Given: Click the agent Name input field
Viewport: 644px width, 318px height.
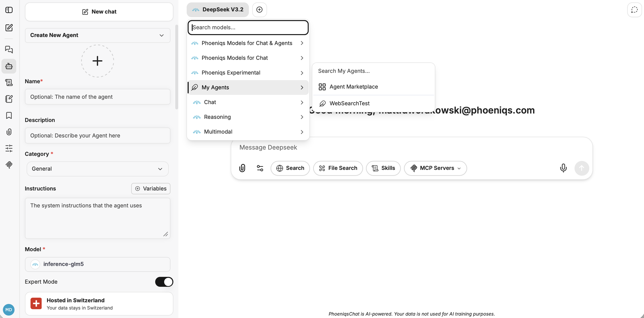Looking at the screenshot, I should click(x=98, y=97).
